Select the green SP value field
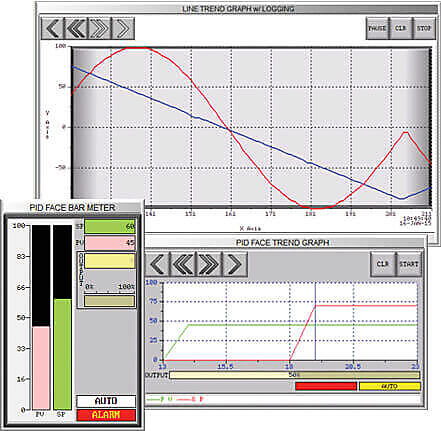Viewport: 441px width, 431px height. tap(110, 227)
